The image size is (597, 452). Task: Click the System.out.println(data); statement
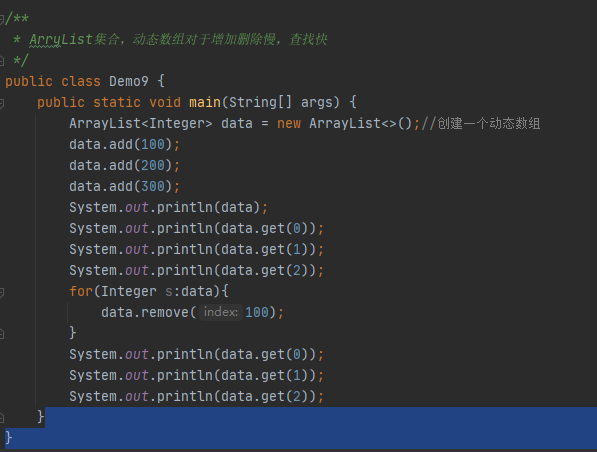point(169,208)
